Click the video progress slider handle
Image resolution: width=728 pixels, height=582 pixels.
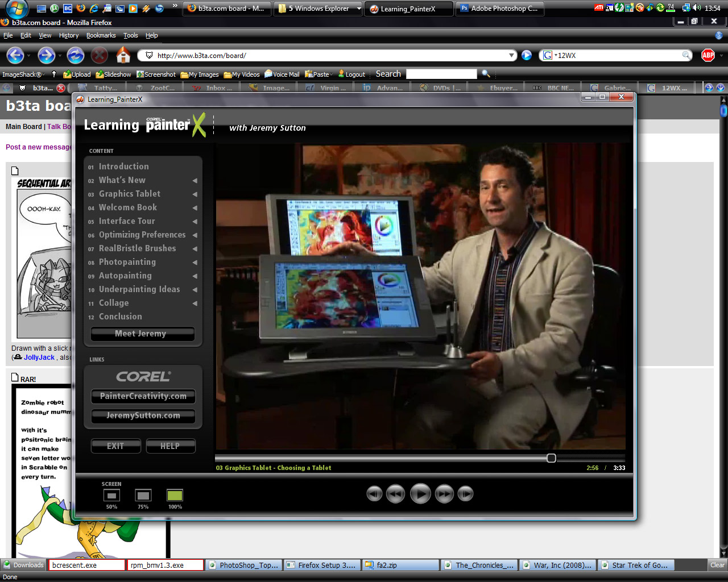tap(551, 458)
